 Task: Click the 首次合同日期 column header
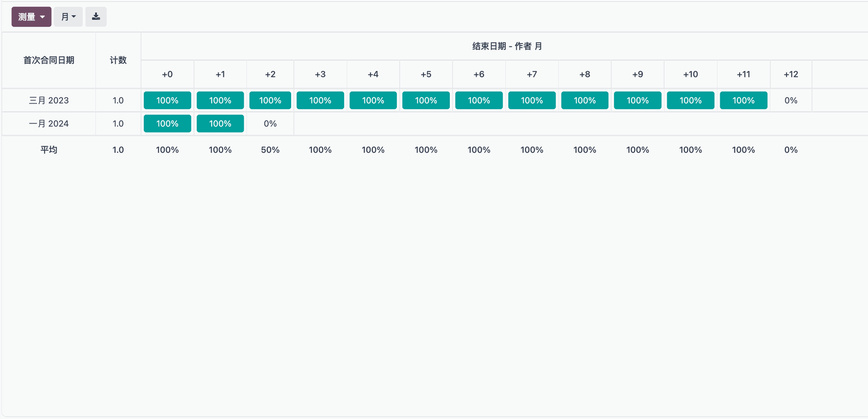[x=49, y=60]
